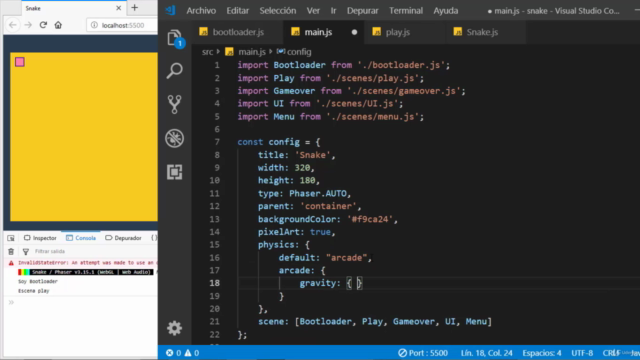Open the Selección menu

click(x=278, y=11)
